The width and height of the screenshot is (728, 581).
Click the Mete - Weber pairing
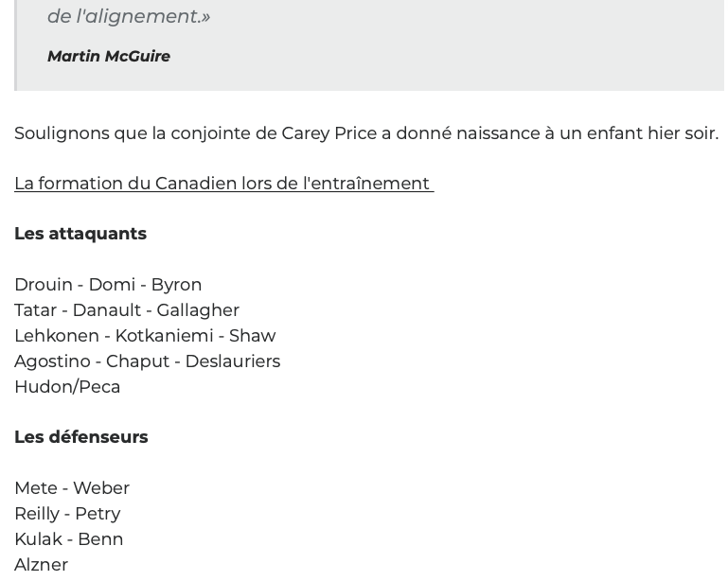[72, 488]
